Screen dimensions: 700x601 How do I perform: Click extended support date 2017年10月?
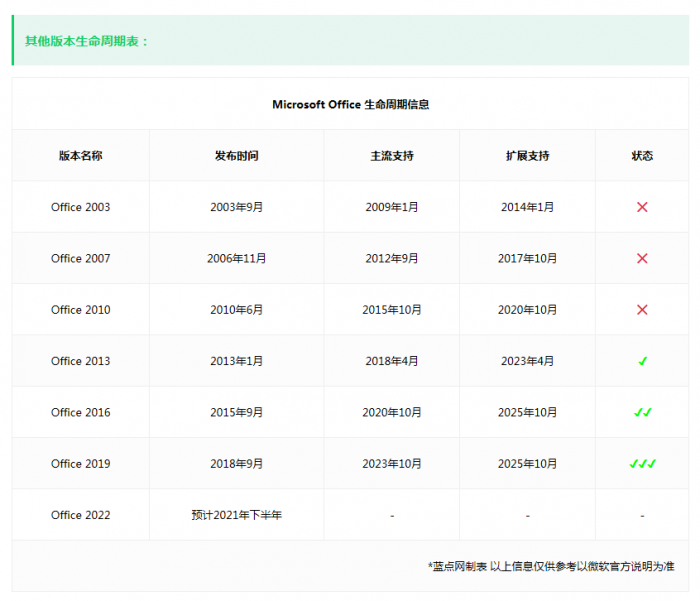pyautogui.click(x=528, y=259)
